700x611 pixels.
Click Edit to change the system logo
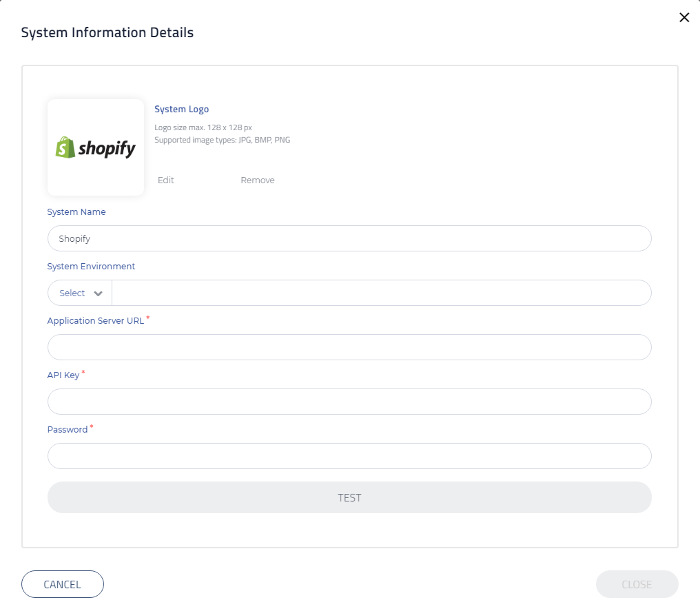pyautogui.click(x=166, y=180)
